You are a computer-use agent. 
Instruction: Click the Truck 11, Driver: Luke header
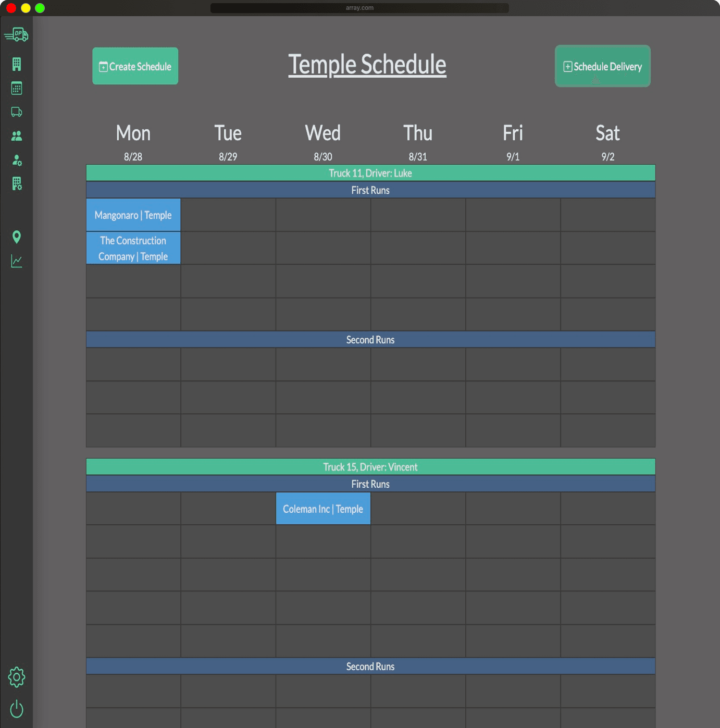click(370, 173)
